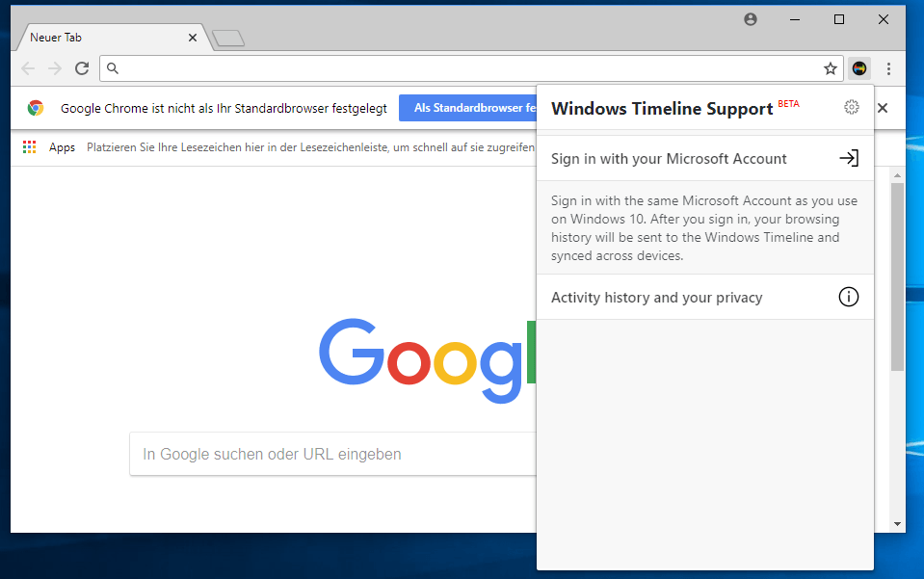Click the search icon in address bar
Screen dimensions: 924x579
(113, 68)
